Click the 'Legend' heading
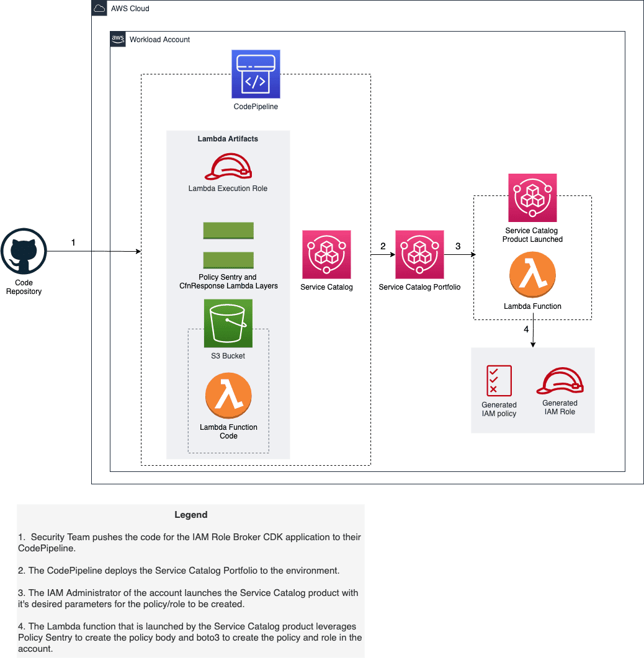This screenshot has height=658, width=644. (191, 515)
